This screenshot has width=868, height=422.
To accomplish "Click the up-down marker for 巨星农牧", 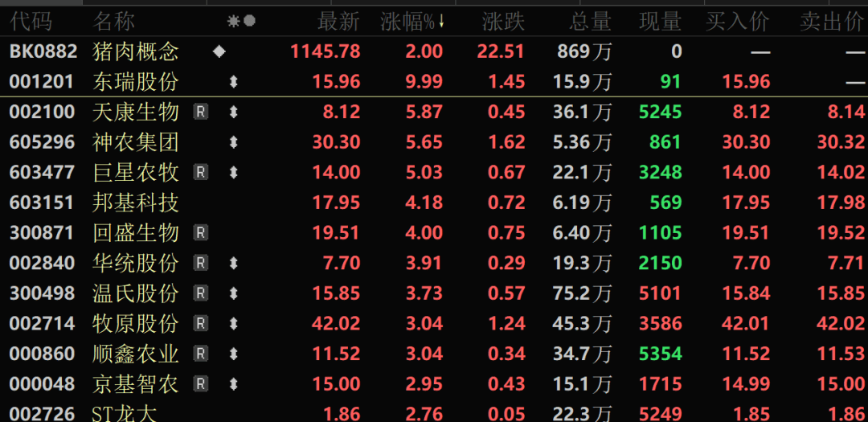I will pos(234,173).
